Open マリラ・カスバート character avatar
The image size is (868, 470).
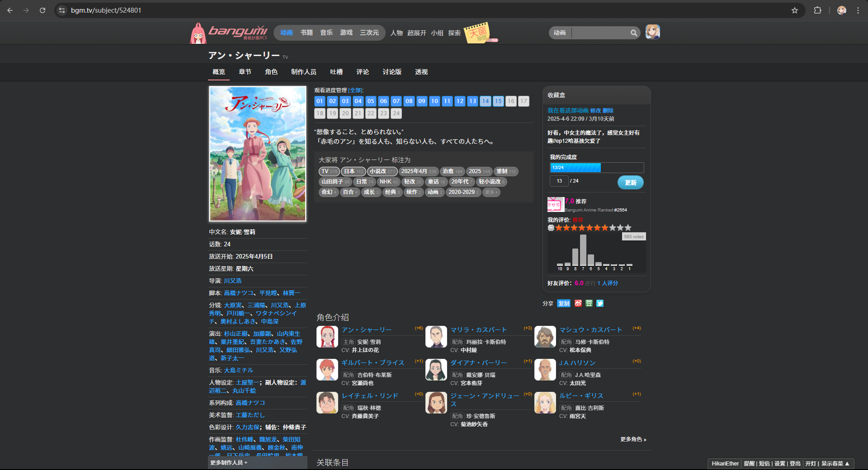pyautogui.click(x=436, y=337)
